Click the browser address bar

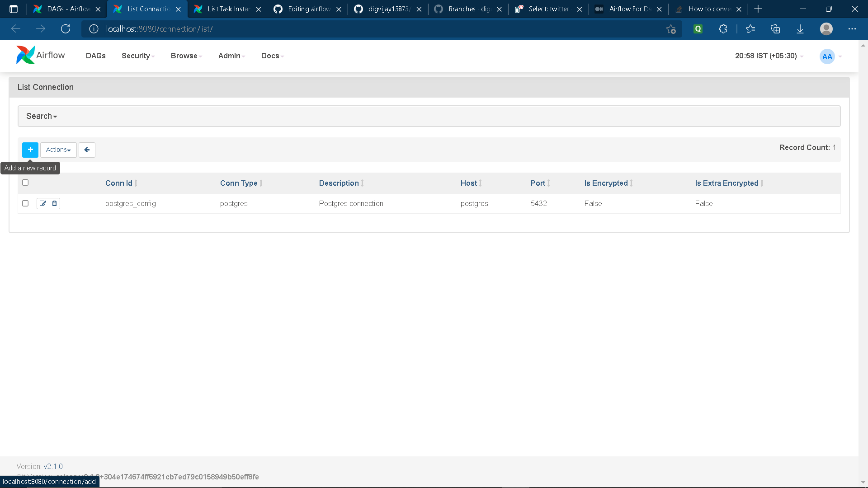(x=316, y=28)
